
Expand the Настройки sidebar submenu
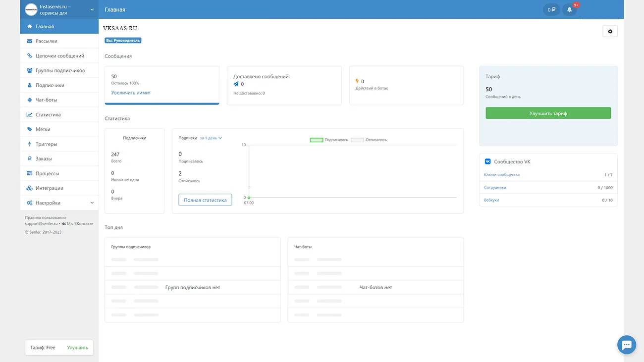(x=92, y=203)
